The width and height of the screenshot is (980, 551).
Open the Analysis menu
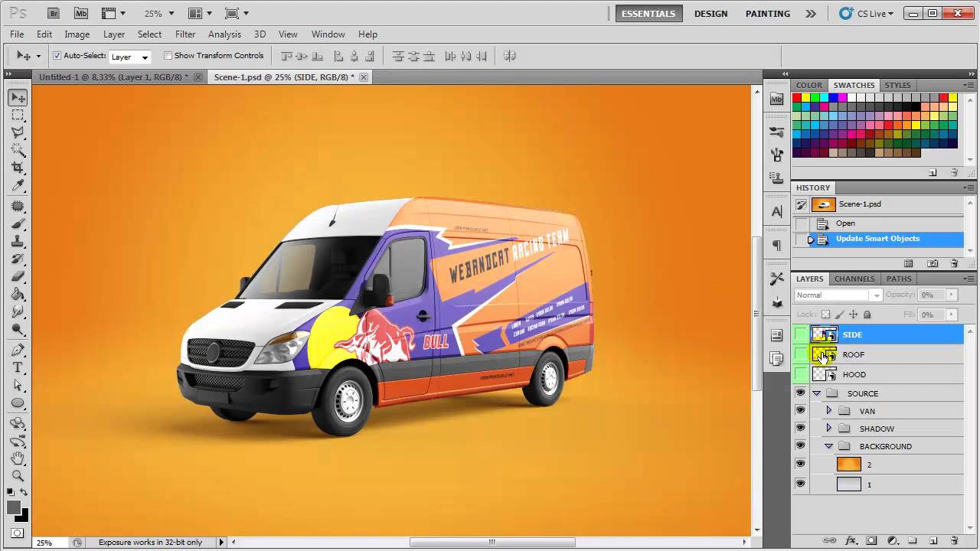(225, 34)
